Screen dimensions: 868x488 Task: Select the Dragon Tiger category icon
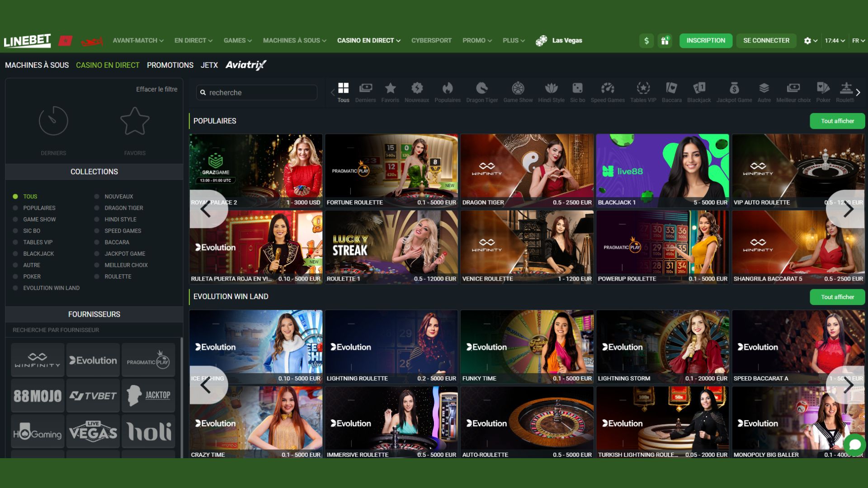pos(482,88)
